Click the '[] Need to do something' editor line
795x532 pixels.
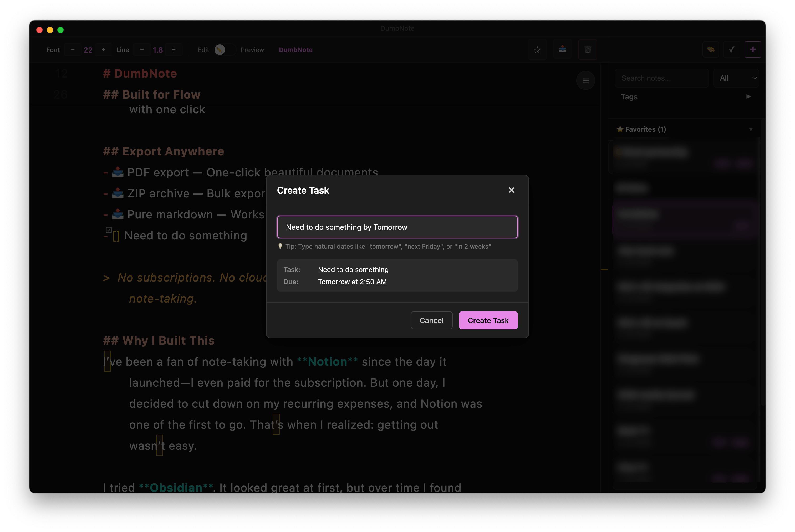click(175, 236)
